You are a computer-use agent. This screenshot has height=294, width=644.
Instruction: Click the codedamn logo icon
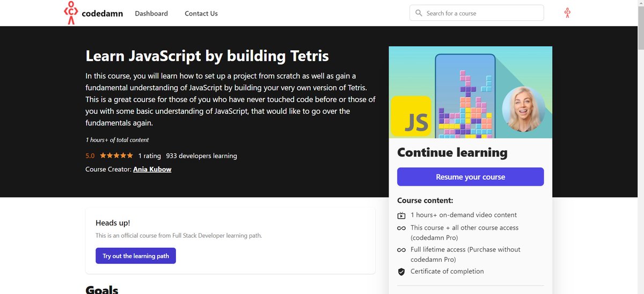[70, 13]
